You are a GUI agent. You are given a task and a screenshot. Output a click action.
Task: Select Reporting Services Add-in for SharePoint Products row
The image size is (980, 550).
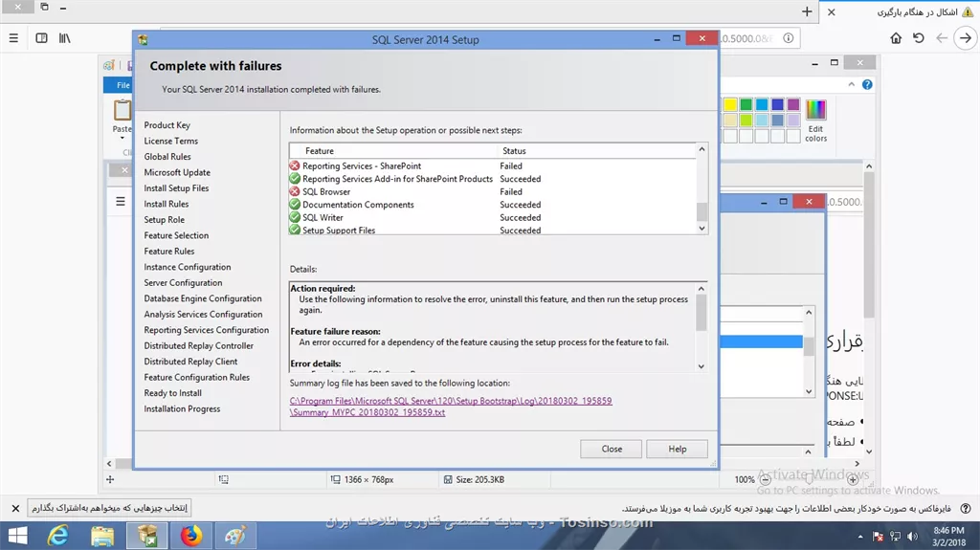coord(492,179)
